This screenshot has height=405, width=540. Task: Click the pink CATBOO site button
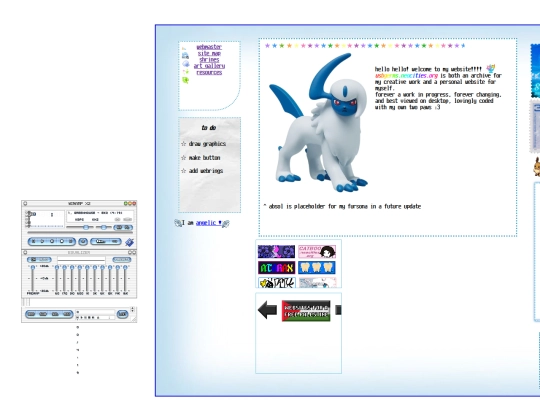point(317,251)
